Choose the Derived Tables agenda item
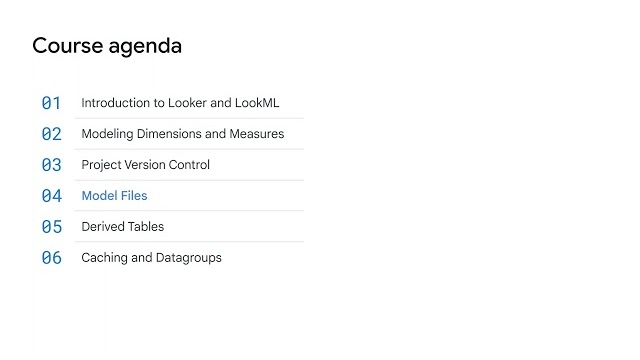Viewport: 640px width, 360px height. [122, 227]
